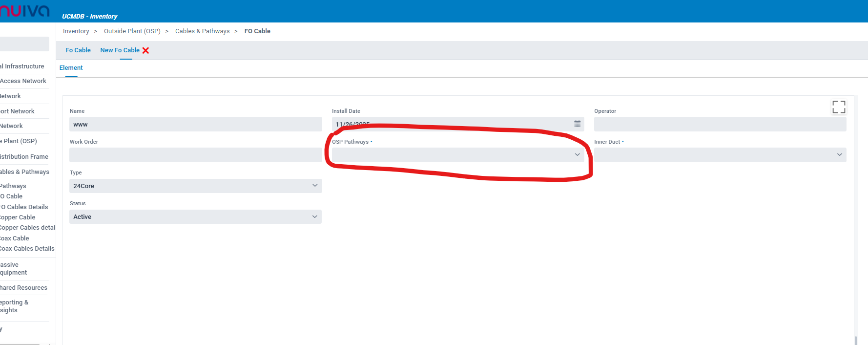The height and width of the screenshot is (345, 868).
Task: Select the Element tab
Action: click(x=71, y=68)
